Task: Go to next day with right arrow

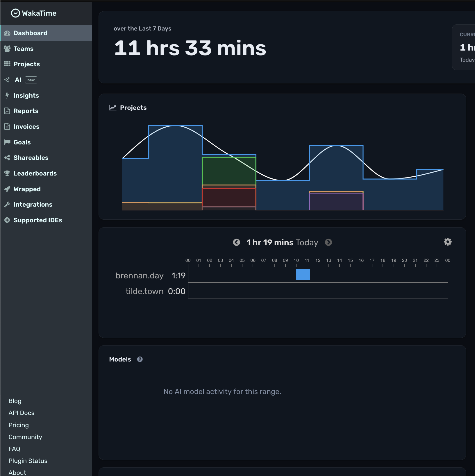Action: point(328,242)
